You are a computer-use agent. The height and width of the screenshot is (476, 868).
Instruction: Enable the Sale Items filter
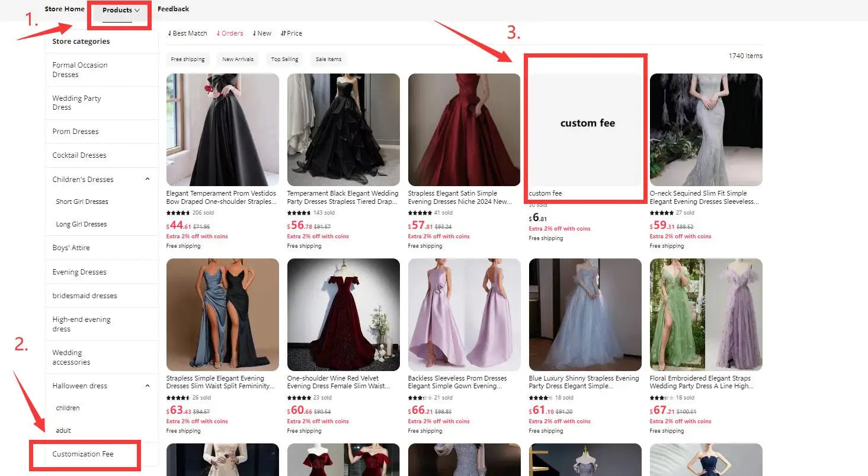tap(328, 59)
